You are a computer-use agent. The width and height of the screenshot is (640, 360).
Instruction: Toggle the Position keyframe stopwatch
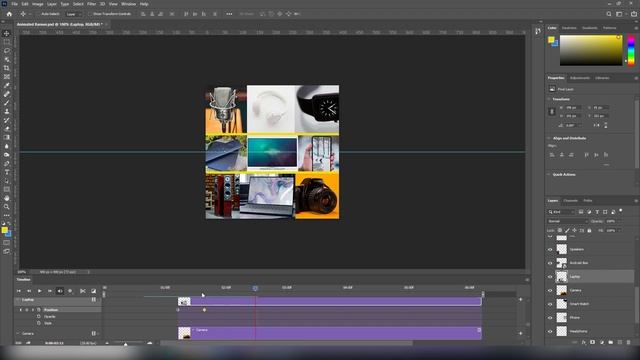pos(39,310)
